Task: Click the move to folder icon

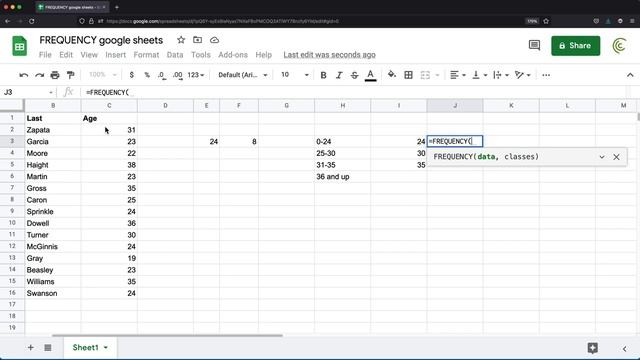Action: [x=198, y=40]
